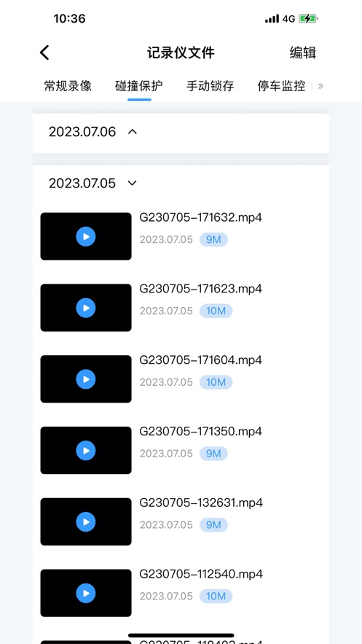Play video G230705-171632.mp4
Image resolution: width=362 pixels, height=644 pixels.
coord(86,236)
